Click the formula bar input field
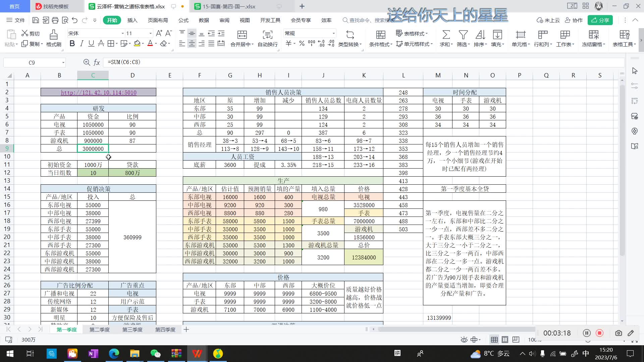The image size is (644, 362). point(364,62)
